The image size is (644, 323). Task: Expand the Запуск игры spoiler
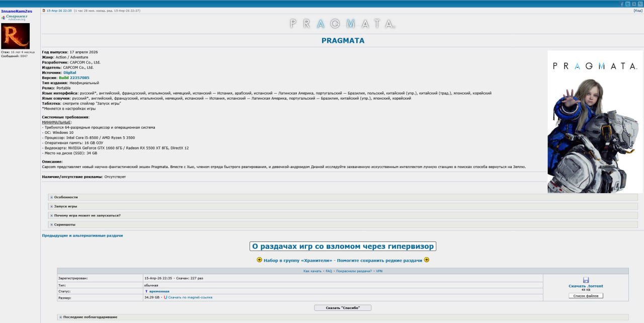coord(65,206)
